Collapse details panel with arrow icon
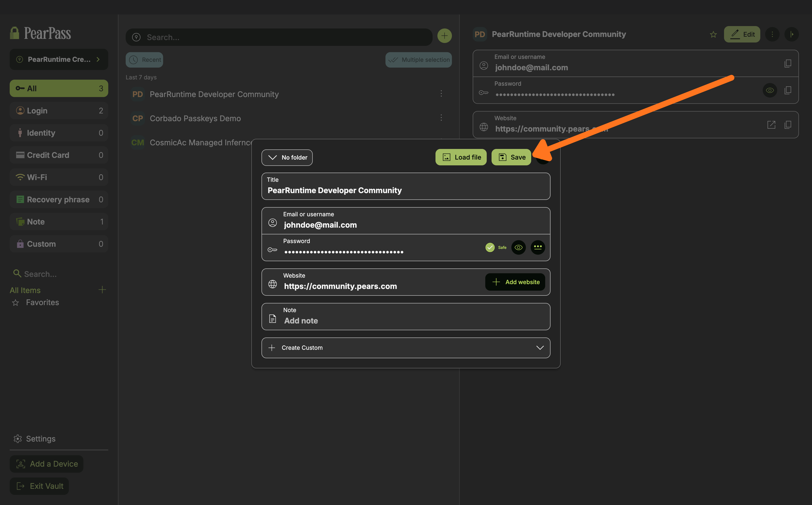 pos(791,35)
